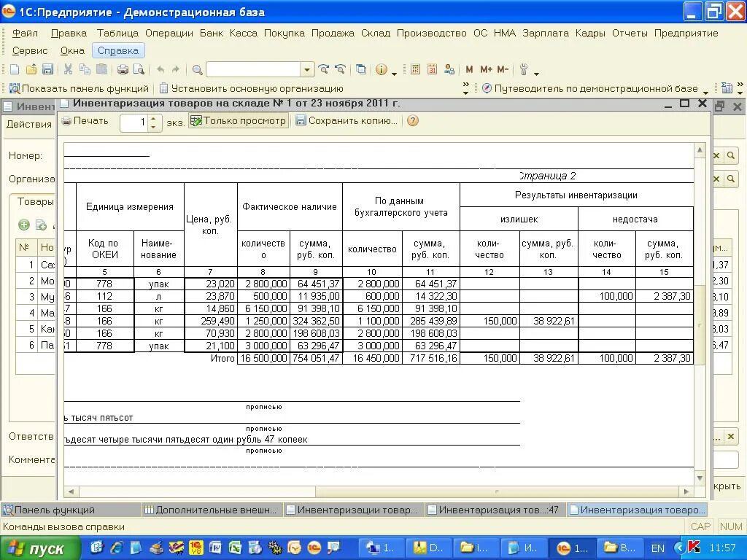Click the Open file folder icon

point(31,69)
